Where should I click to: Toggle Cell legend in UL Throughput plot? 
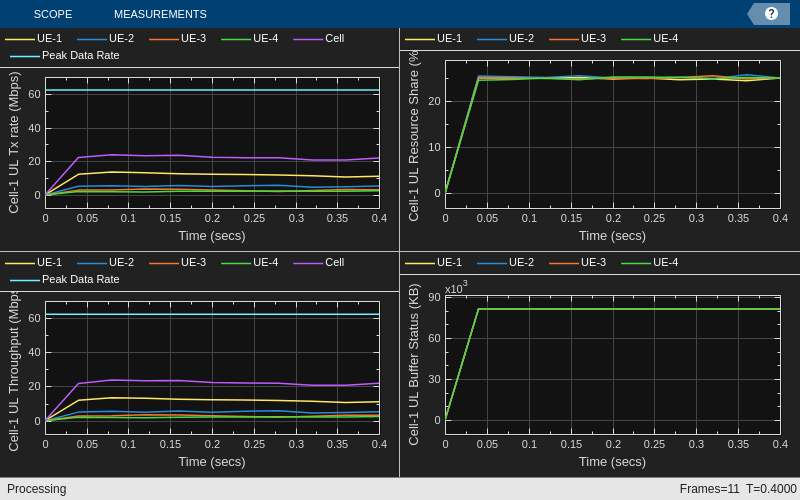click(x=319, y=262)
